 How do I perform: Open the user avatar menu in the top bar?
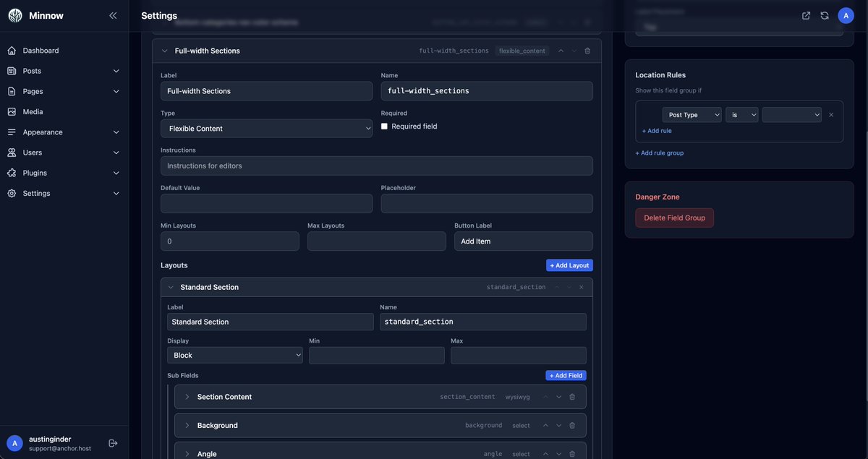tap(846, 15)
